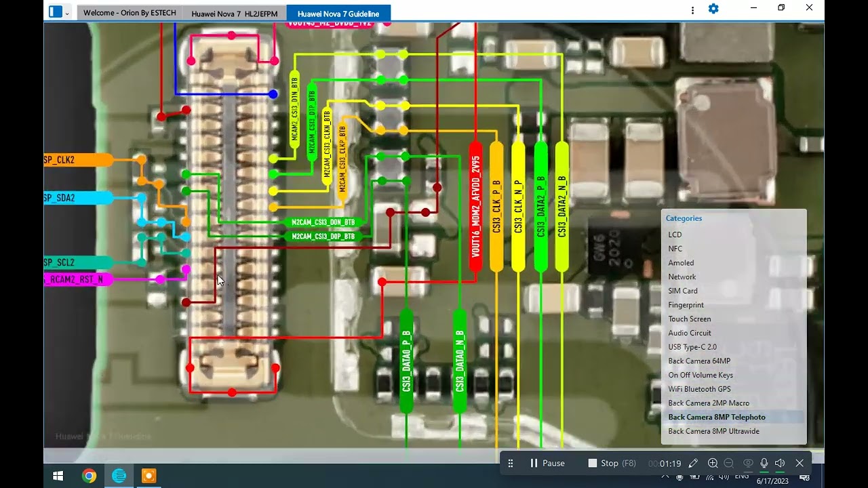Click the M2CAM_CSI3_D0N_BTB label
Screen dimensions: 868x488
point(323,222)
